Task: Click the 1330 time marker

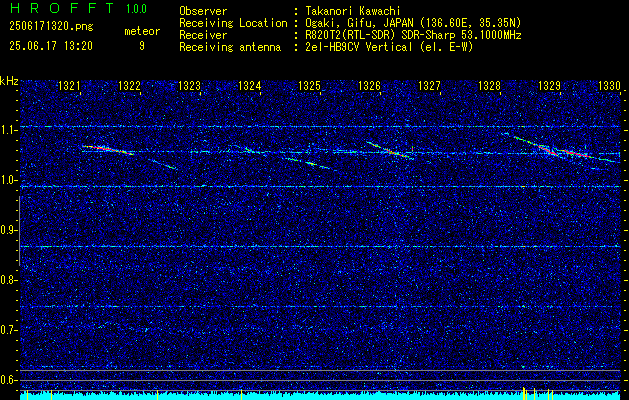Action: [609, 85]
